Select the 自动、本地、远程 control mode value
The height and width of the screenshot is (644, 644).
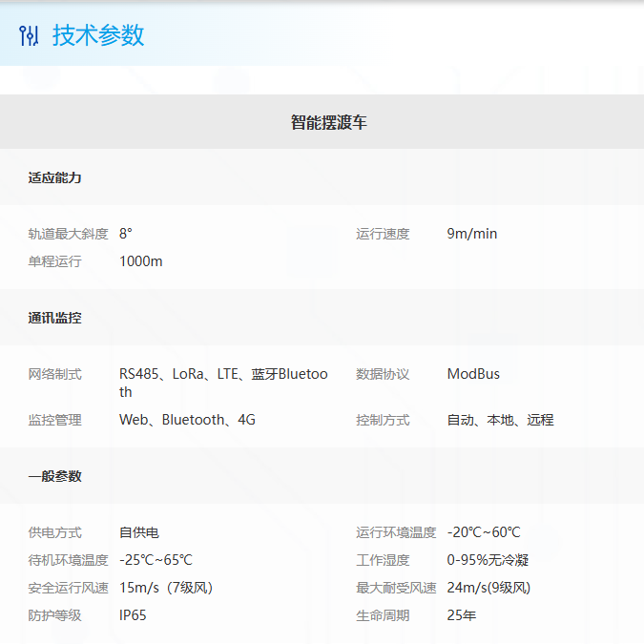click(500, 420)
